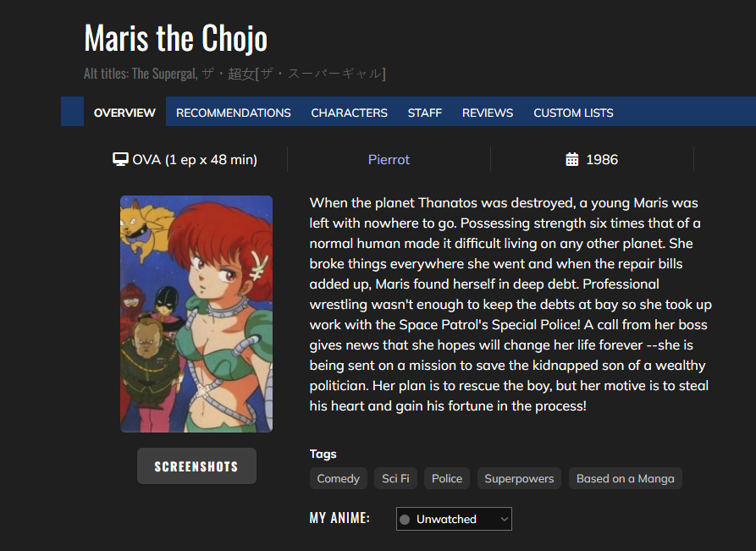The image size is (756, 551).
Task: Open the Recommendations tab
Action: pyautogui.click(x=233, y=113)
